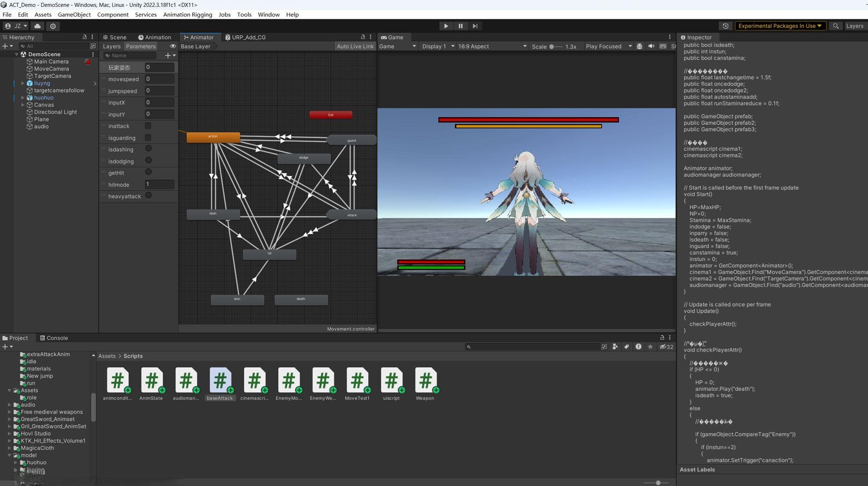Image resolution: width=868 pixels, height=486 pixels.
Task: Expand the liuyng object in Hierarchy
Action: click(23, 83)
